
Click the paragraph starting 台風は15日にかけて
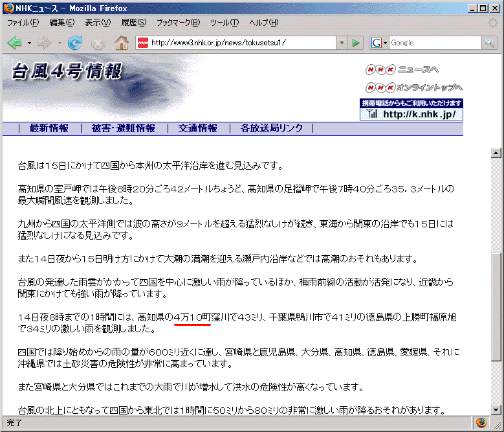point(151,166)
